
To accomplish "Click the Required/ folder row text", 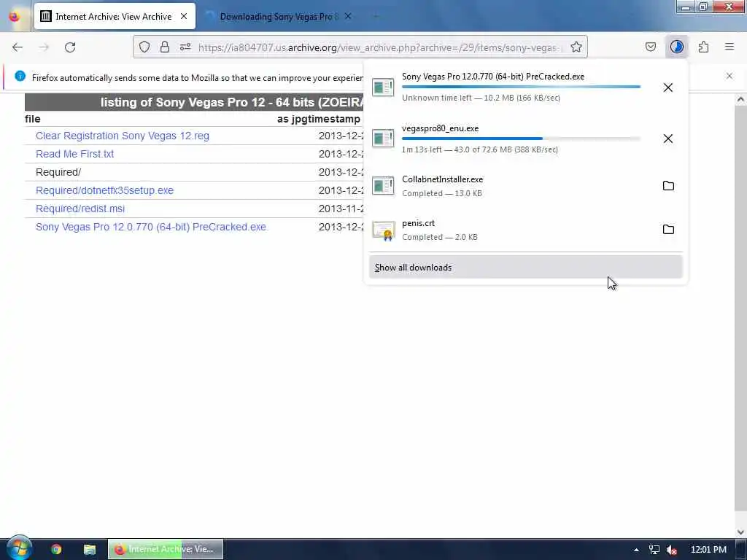I will click(x=58, y=172).
